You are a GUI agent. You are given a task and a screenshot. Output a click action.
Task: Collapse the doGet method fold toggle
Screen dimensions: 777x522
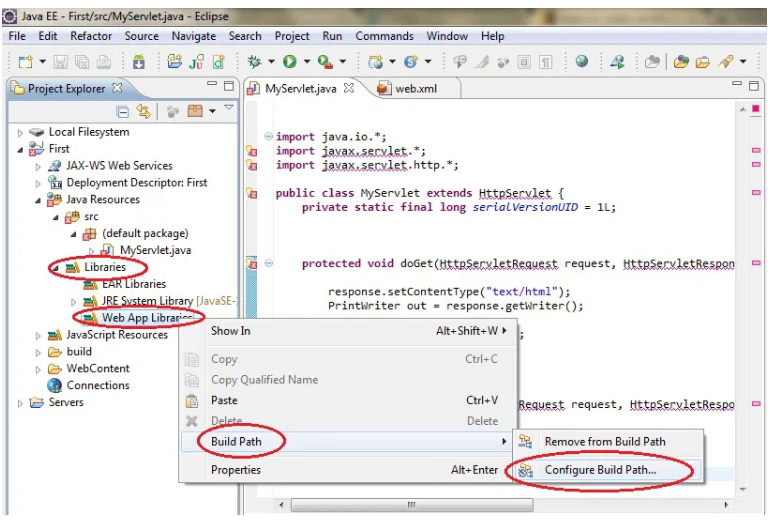pos(268,264)
